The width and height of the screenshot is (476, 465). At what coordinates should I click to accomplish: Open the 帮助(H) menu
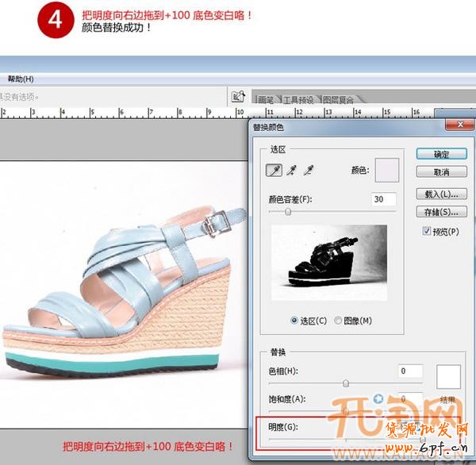tap(21, 79)
